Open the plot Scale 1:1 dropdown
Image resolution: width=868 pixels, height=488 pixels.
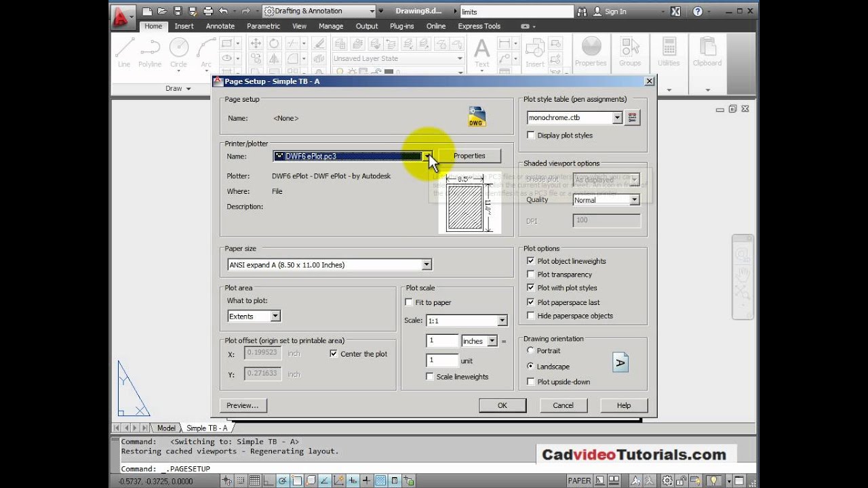[502, 321]
